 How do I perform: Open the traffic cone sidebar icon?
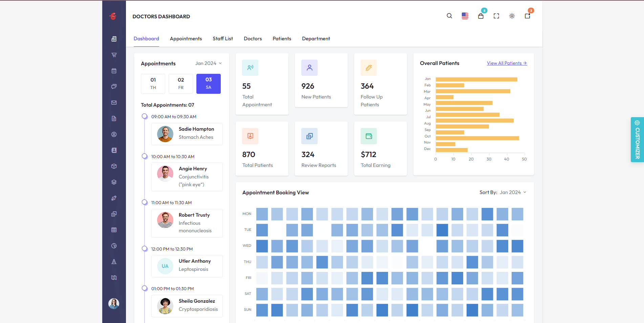tap(114, 262)
